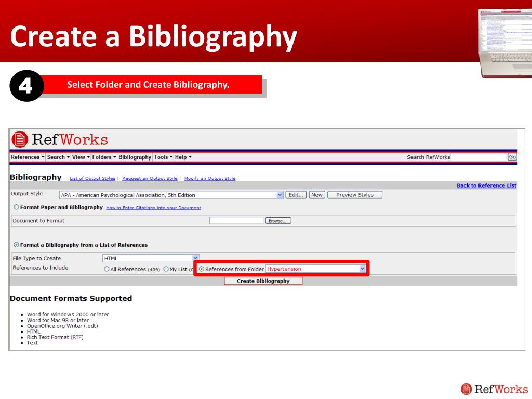Select Format a Bibliography from List radio
Viewport: 532px width, 399px height.
point(16,244)
